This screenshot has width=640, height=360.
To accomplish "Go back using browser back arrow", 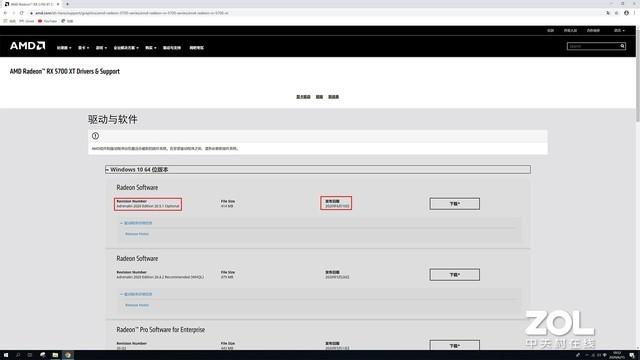I will [5, 13].
